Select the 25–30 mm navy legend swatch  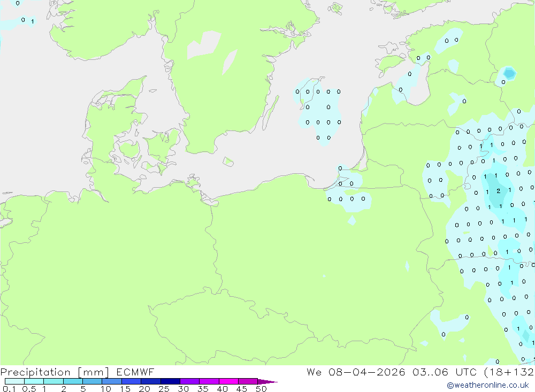tap(170, 381)
